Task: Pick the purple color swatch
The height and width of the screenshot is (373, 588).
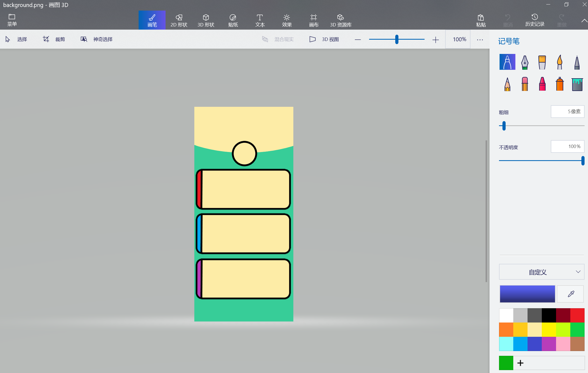Action: pos(549,344)
